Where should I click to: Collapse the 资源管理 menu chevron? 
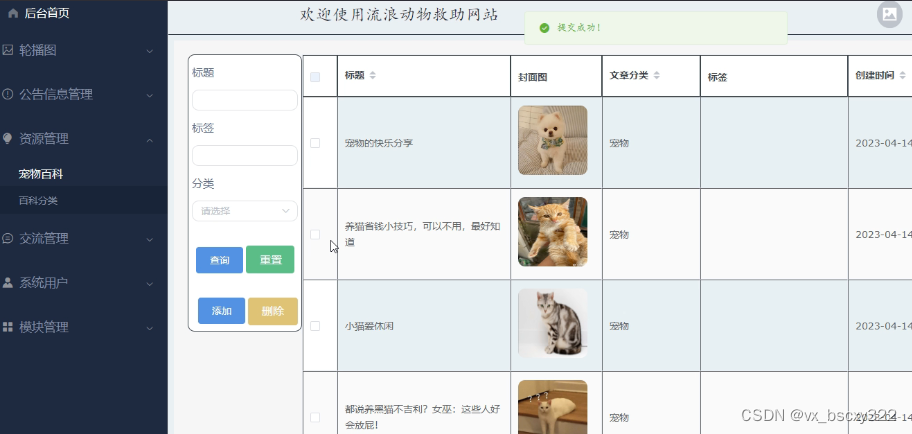[x=149, y=140]
